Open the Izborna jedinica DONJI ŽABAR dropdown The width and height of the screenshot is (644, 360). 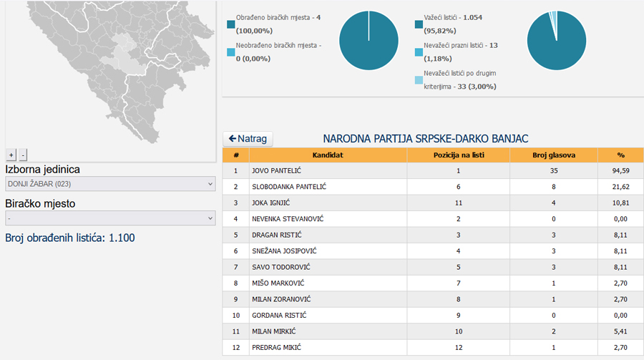point(110,184)
